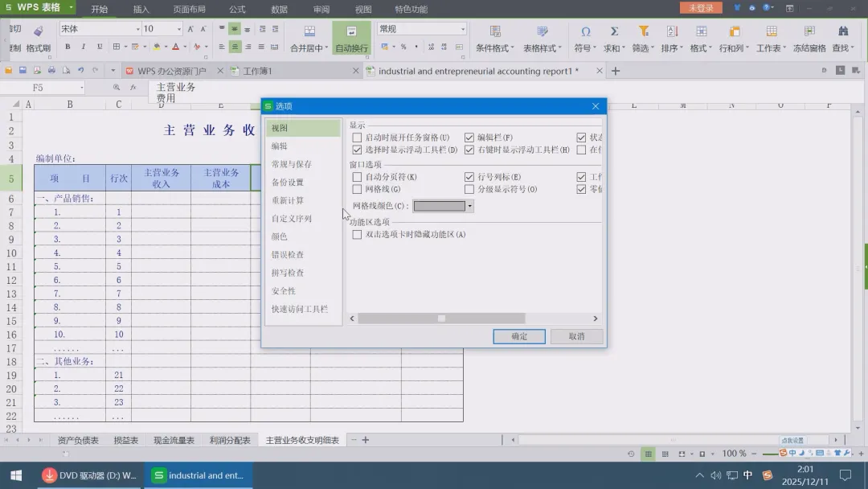Expand the font color dropdown arrow
The image size is (868, 489).
[x=185, y=47]
